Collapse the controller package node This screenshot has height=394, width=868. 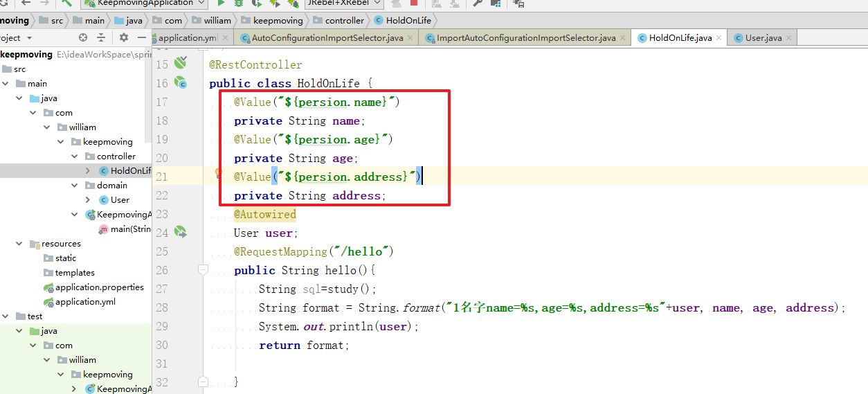click(75, 156)
